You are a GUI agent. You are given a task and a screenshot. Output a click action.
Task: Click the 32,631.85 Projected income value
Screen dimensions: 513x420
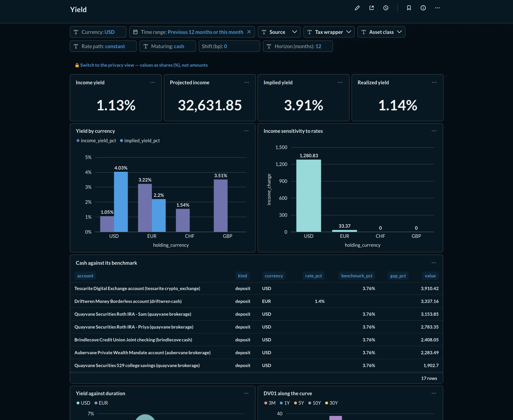click(210, 105)
